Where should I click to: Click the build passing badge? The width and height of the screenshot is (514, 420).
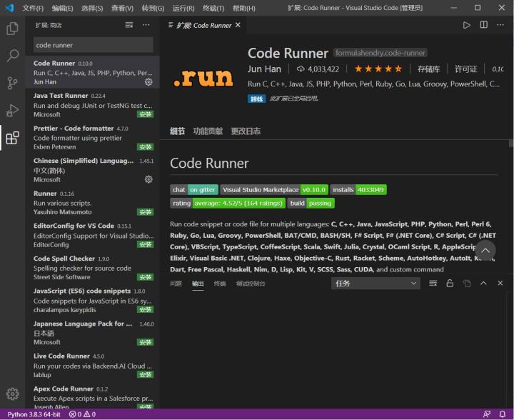click(311, 204)
